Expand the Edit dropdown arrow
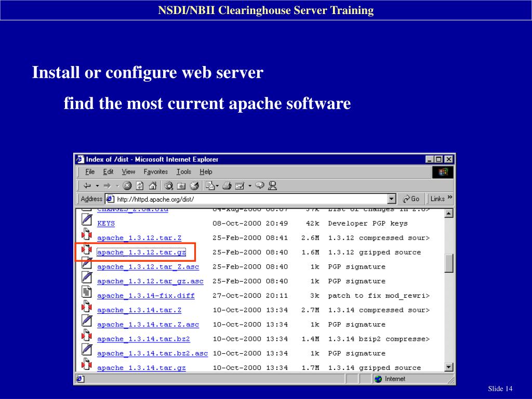This screenshot has width=532, height=399. click(x=250, y=186)
